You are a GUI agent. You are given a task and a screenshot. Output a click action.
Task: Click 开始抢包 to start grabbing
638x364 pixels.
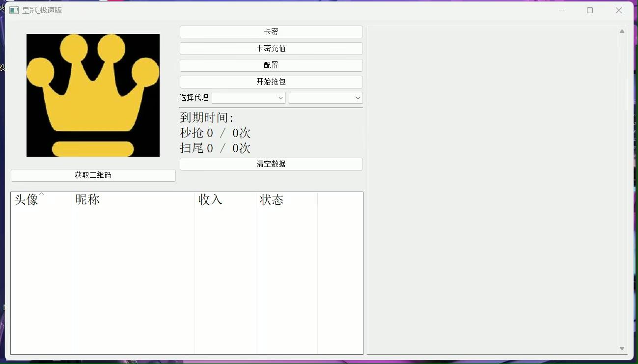click(271, 82)
